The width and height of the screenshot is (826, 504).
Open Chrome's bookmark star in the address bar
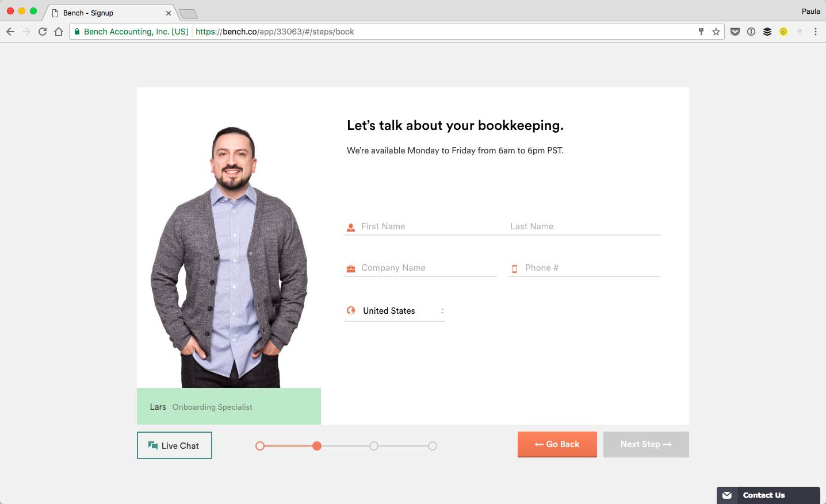pyautogui.click(x=716, y=32)
